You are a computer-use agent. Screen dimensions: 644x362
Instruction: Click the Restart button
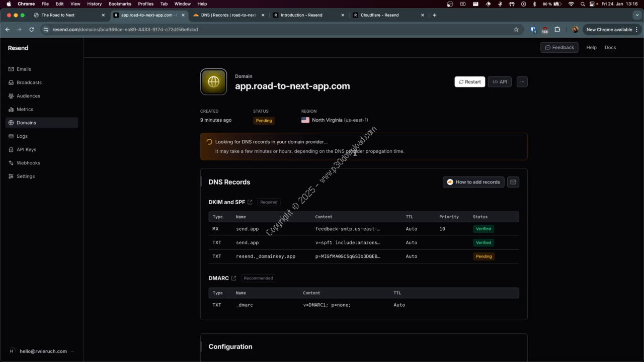[470, 81]
